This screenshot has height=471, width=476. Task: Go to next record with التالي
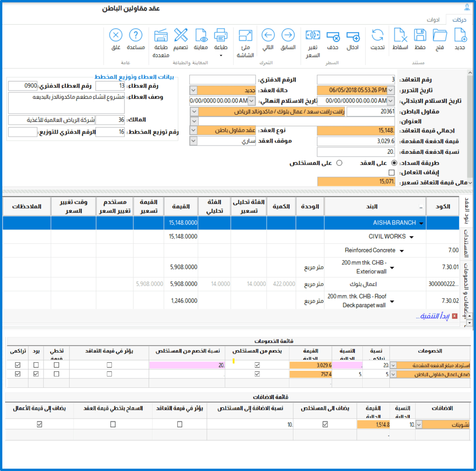(268, 35)
